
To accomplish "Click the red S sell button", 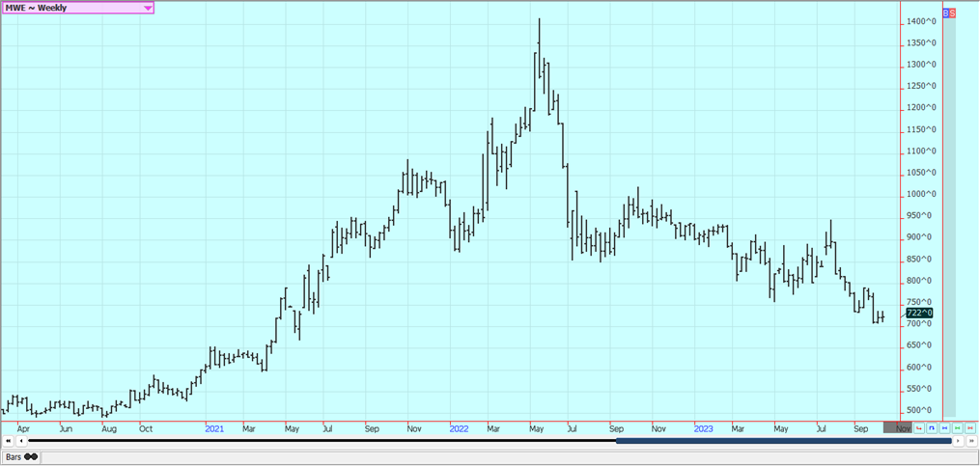I will (953, 14).
